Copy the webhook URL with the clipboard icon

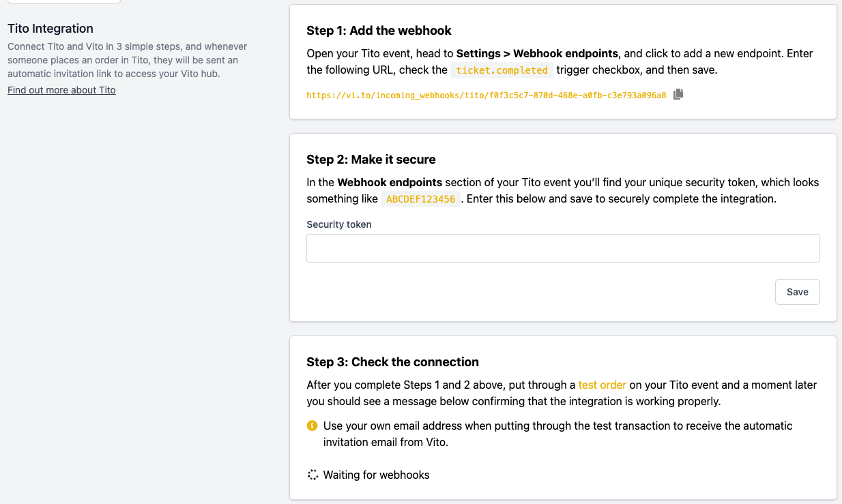point(678,95)
